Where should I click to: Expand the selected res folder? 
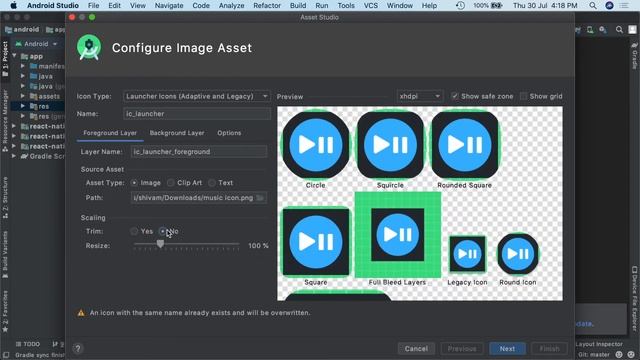click(23, 106)
